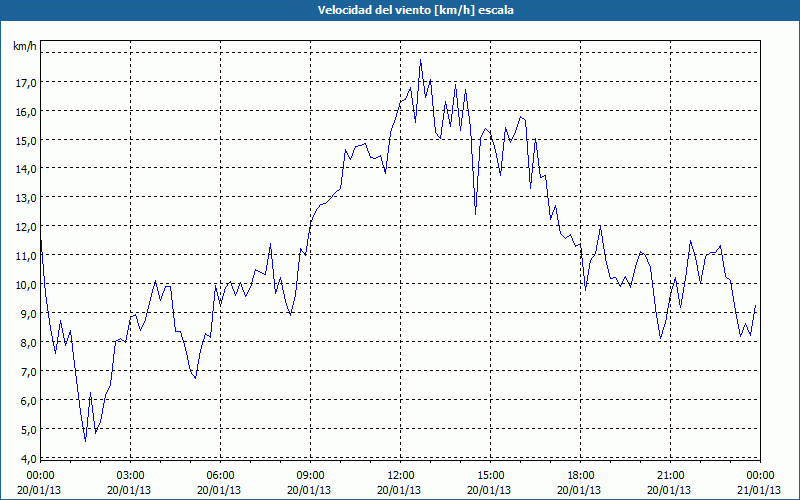Screen dimensions: 800x500
Task: Click the km/h axis unit label
Action: coord(25,46)
